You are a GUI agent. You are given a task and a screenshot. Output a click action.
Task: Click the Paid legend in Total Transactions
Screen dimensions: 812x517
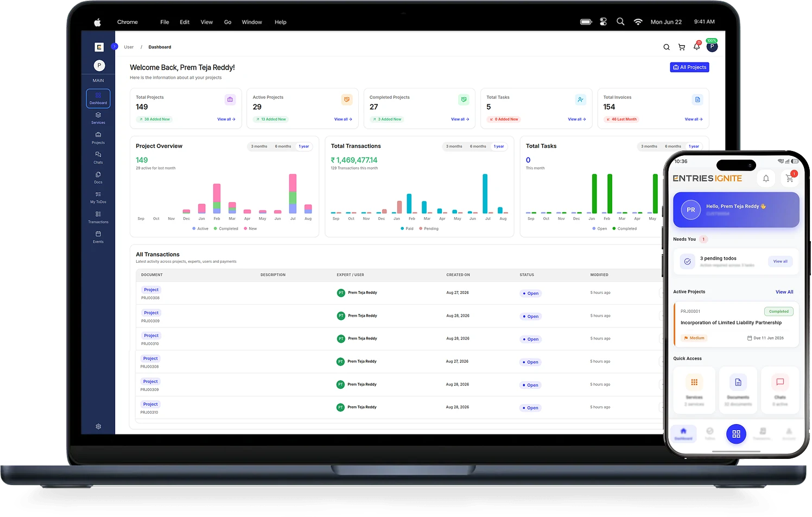pos(407,229)
